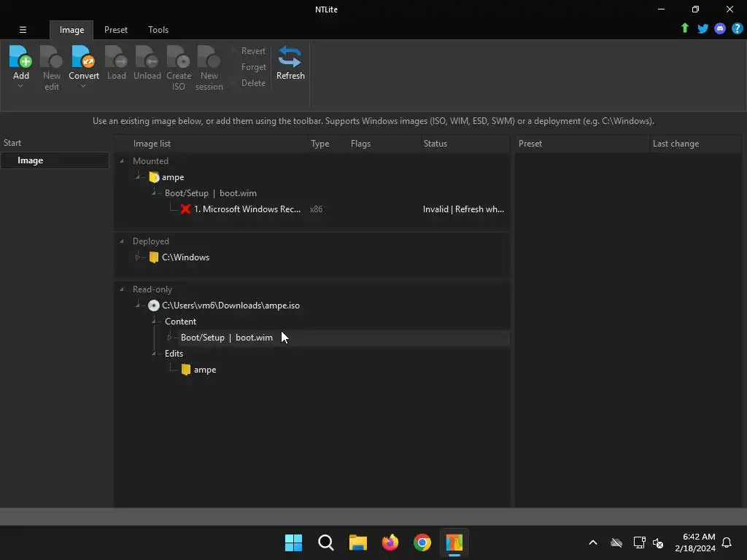Click the Delete button

click(x=253, y=83)
